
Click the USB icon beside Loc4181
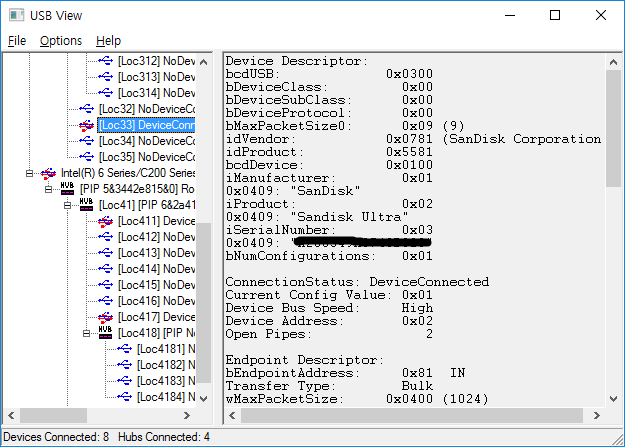pyautogui.click(x=125, y=349)
